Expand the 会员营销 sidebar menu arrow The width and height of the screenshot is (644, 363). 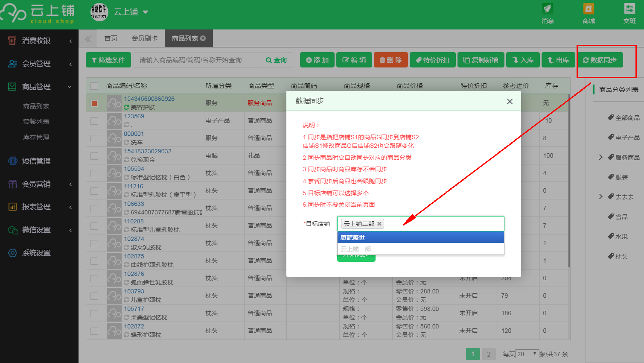click(70, 184)
